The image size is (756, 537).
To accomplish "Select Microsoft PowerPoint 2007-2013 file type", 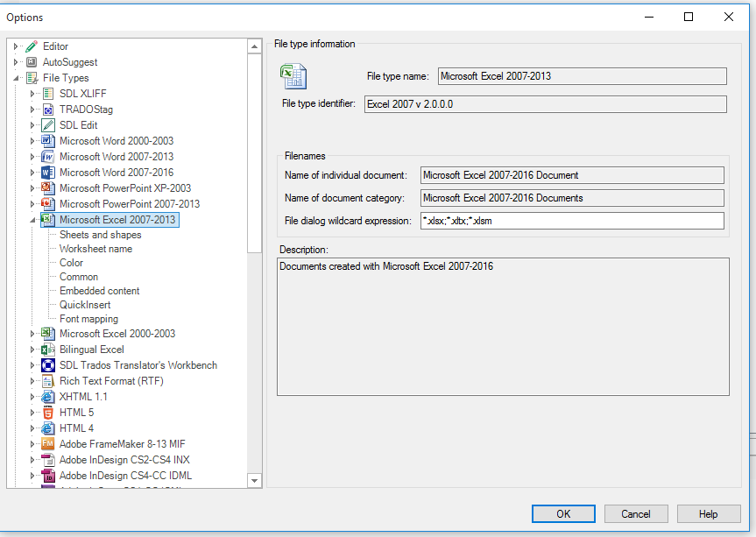I will [130, 204].
